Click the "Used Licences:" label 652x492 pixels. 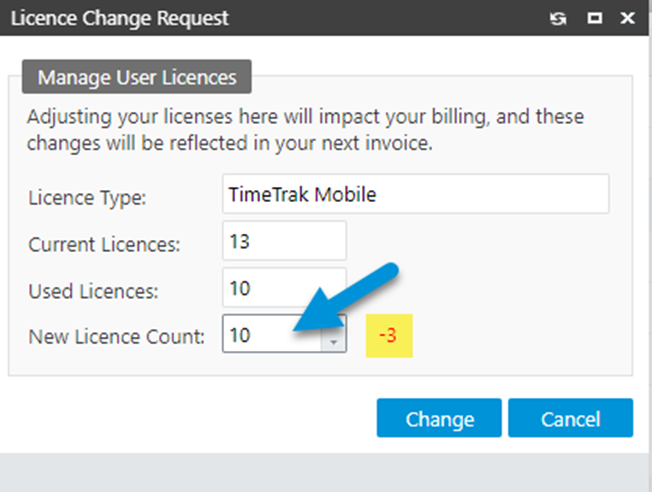point(95,290)
